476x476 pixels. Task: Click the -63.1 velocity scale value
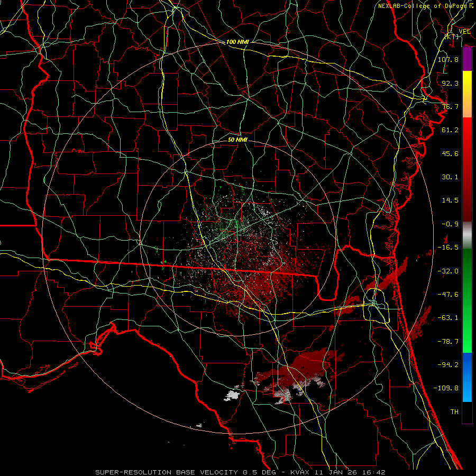(448, 318)
